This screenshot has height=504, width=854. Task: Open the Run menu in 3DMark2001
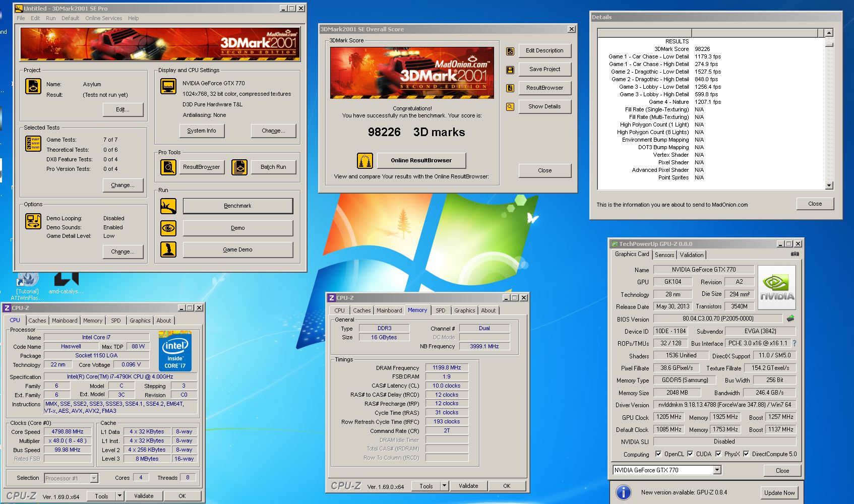coord(50,18)
